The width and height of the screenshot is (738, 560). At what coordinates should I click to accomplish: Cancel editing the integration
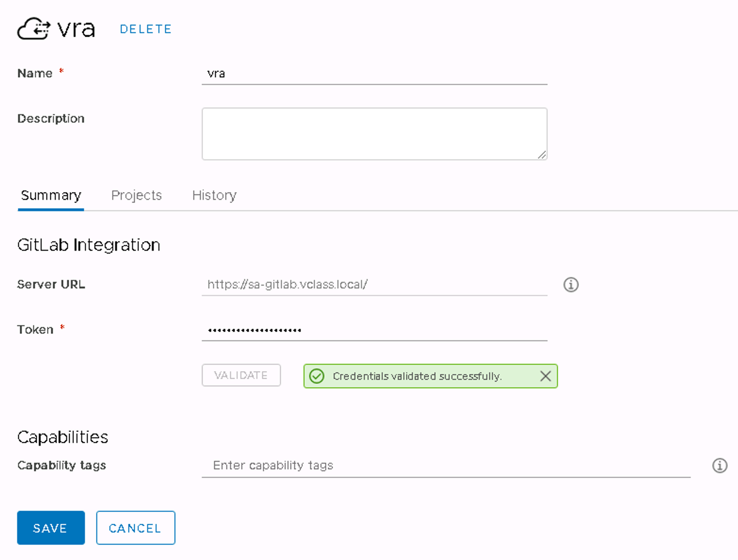tap(136, 528)
